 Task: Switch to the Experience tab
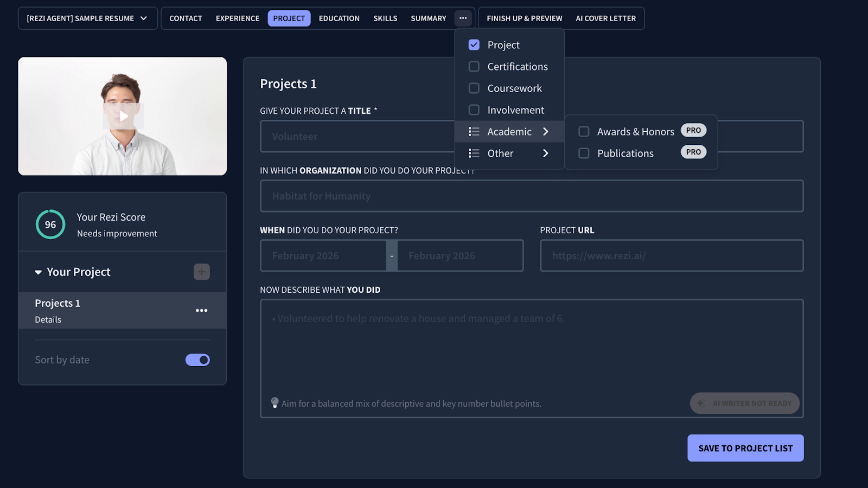coord(238,18)
